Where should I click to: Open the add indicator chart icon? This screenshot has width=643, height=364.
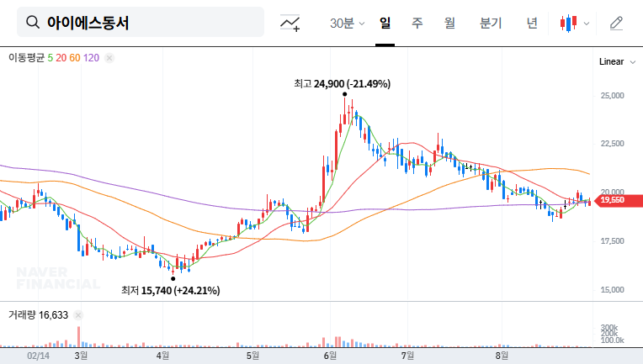(290, 23)
